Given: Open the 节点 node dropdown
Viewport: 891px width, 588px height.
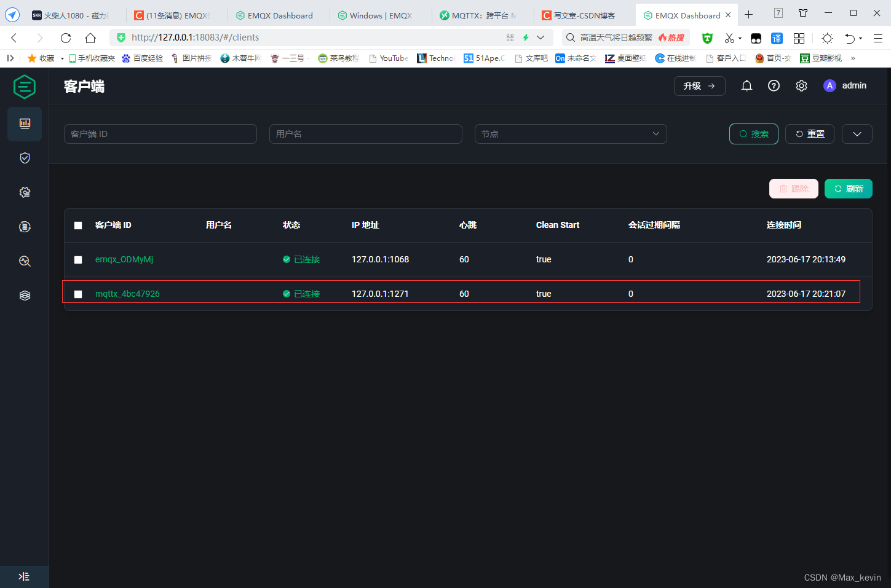Looking at the screenshot, I should point(571,134).
